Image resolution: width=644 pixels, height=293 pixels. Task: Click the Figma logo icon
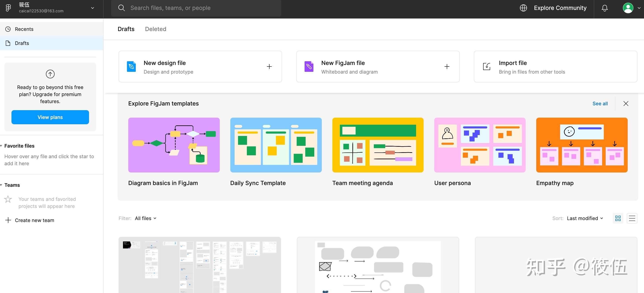tap(8, 8)
